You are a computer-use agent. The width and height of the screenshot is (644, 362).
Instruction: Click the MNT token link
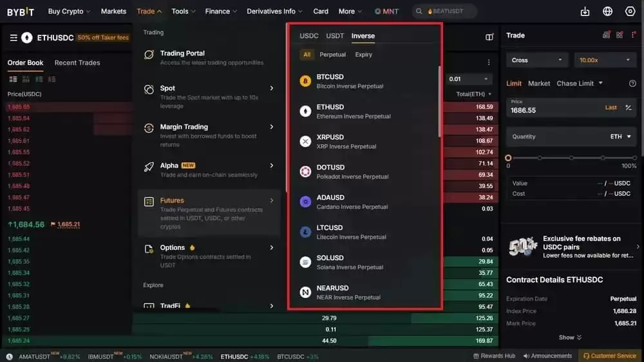[x=386, y=12]
